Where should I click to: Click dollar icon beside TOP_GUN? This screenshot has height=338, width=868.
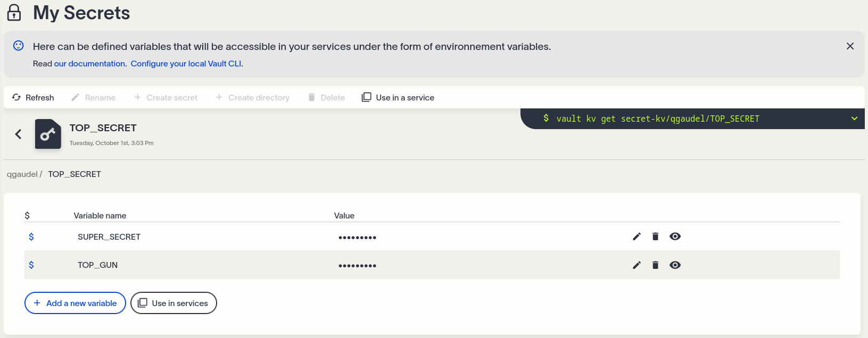31,265
